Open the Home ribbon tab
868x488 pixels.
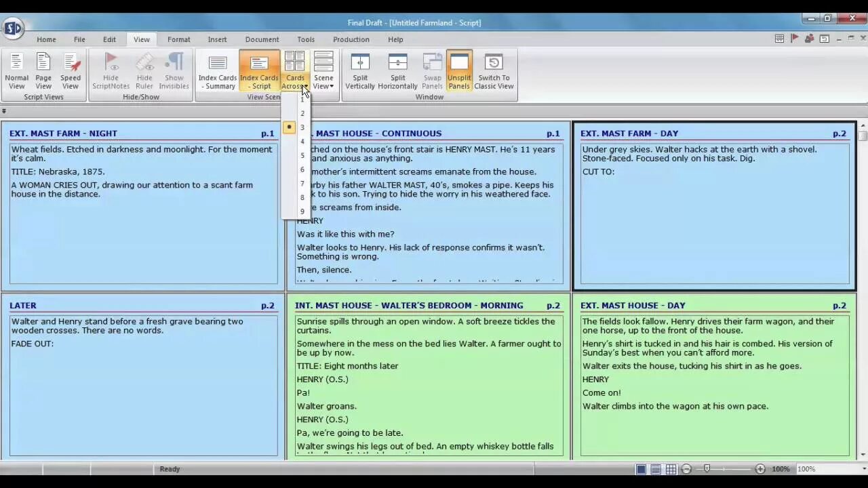46,39
